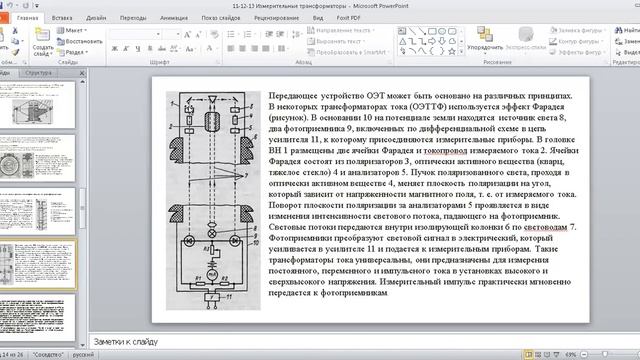This screenshot has width=640, height=360.
Task: Click zoom out minus button
Action: [584, 355]
